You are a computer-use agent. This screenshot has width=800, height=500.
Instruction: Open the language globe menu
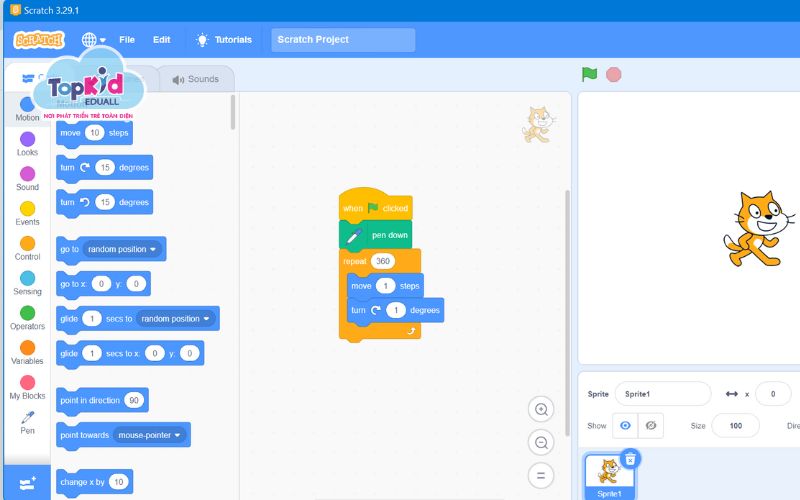93,40
